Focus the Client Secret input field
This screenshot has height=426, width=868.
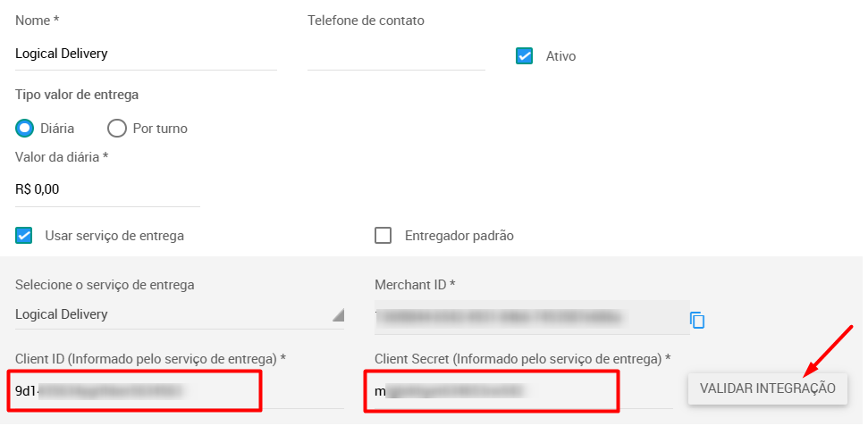[524, 392]
